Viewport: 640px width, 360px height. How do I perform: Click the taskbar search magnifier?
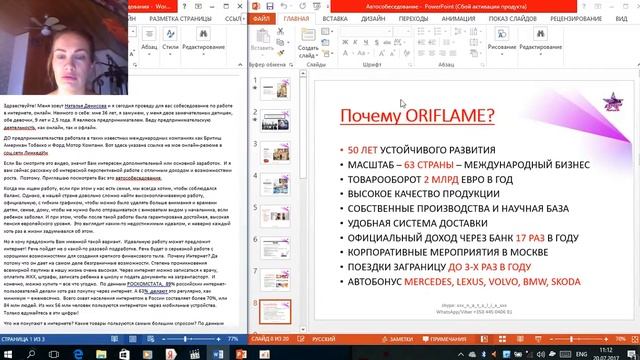coord(31,353)
